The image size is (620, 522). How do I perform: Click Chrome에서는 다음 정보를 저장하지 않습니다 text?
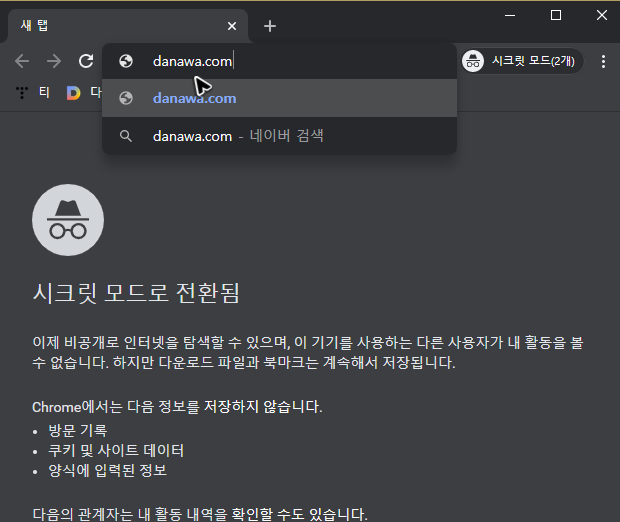[177, 407]
